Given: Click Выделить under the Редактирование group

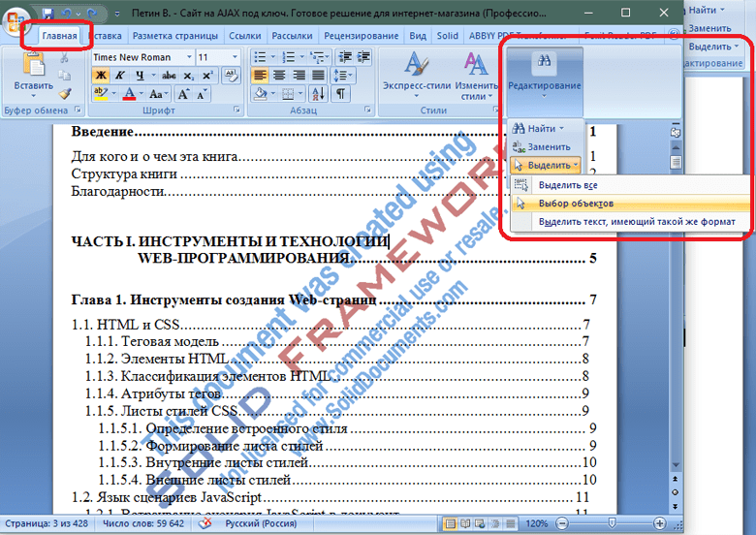Looking at the screenshot, I should 546,166.
